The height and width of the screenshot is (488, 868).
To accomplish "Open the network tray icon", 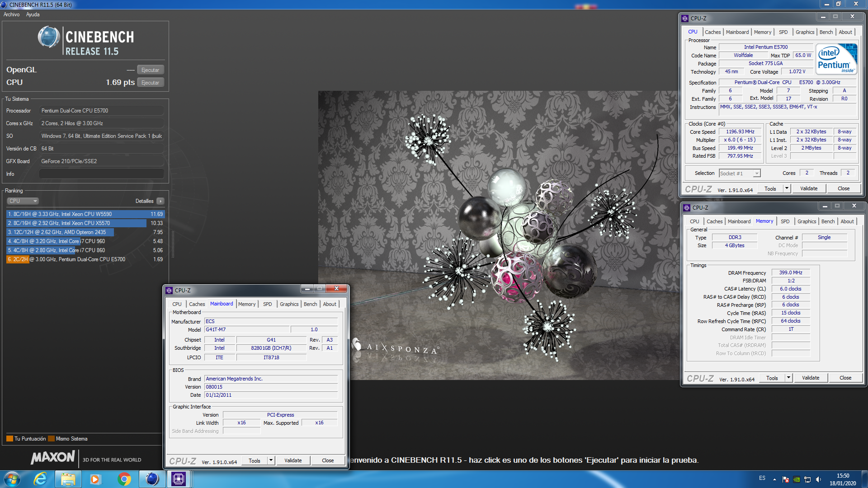I will pos(807,479).
